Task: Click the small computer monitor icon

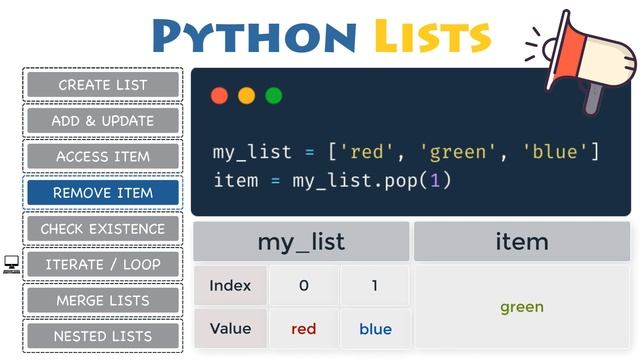Action: click(x=11, y=264)
